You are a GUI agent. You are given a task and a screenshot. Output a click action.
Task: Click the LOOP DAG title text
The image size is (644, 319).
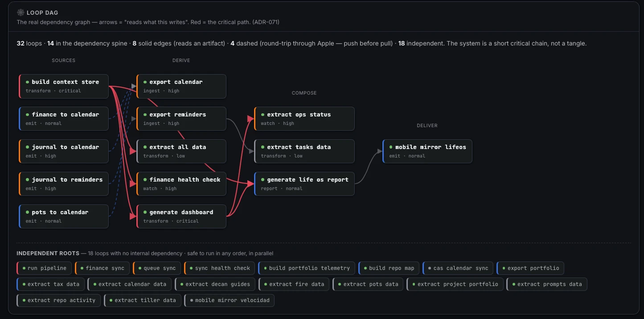click(42, 12)
